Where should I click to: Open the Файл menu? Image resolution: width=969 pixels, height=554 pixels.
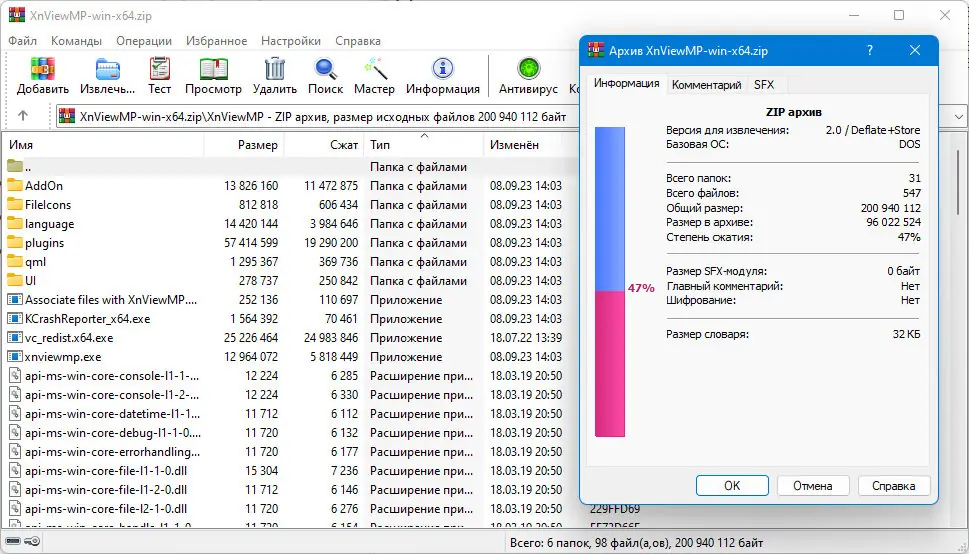pos(23,41)
